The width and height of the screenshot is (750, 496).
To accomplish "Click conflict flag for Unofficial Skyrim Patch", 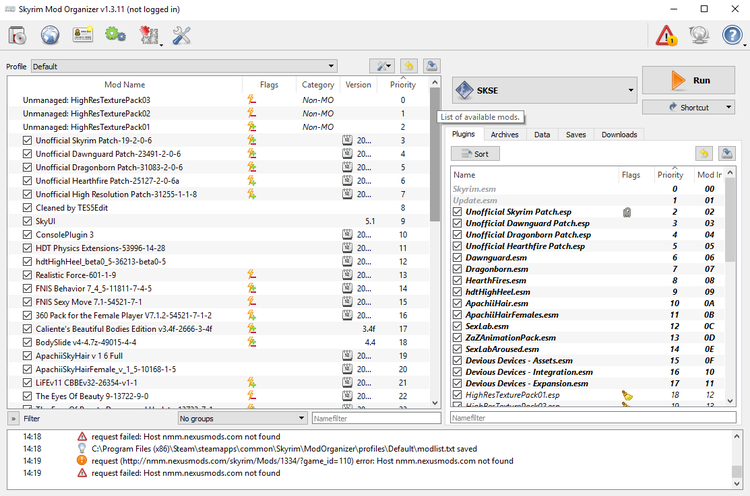I will pyautogui.click(x=252, y=140).
